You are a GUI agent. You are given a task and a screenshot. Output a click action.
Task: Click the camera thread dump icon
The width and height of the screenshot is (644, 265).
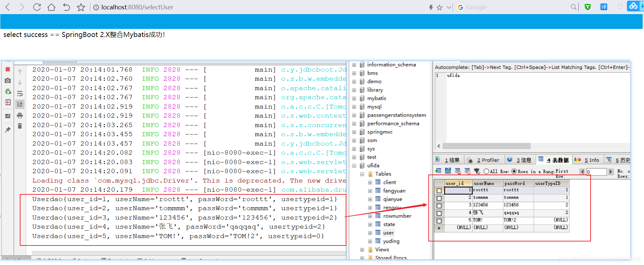8,81
